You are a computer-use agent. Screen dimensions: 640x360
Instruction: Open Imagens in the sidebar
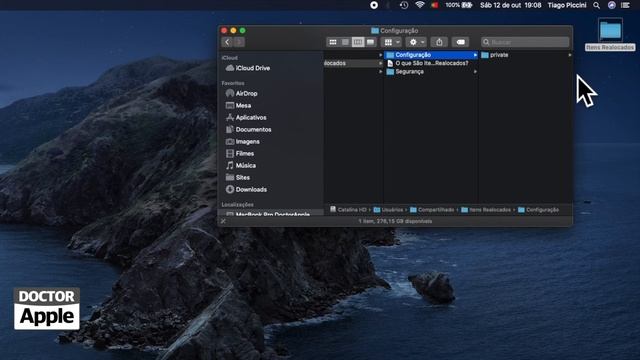tap(243, 142)
